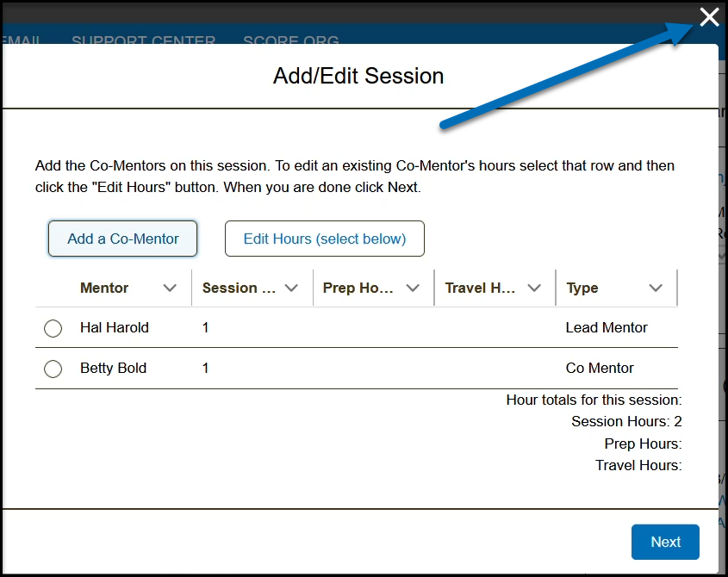Click the Type column header label
728x577 pixels.
pos(582,288)
